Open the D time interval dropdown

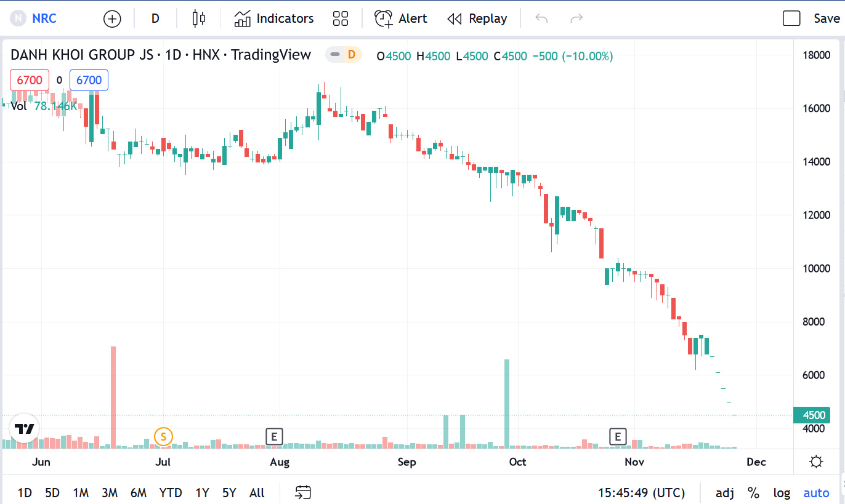click(155, 18)
